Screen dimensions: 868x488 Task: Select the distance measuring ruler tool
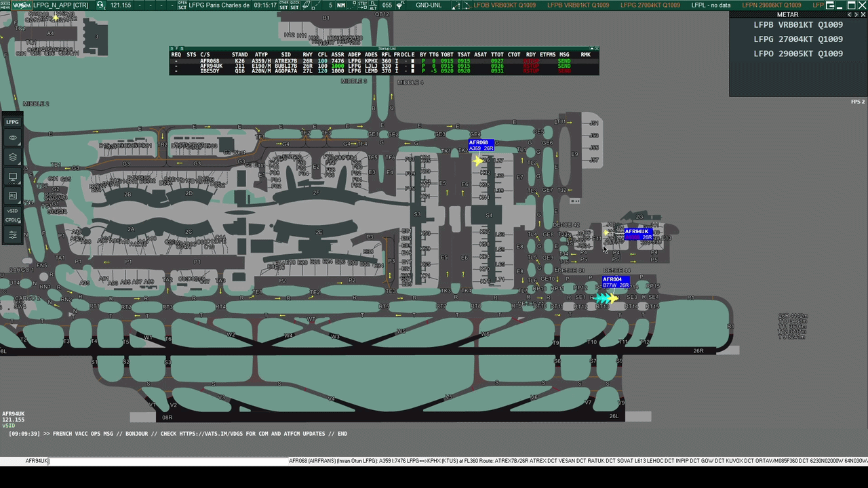pyautogui.click(x=316, y=5)
